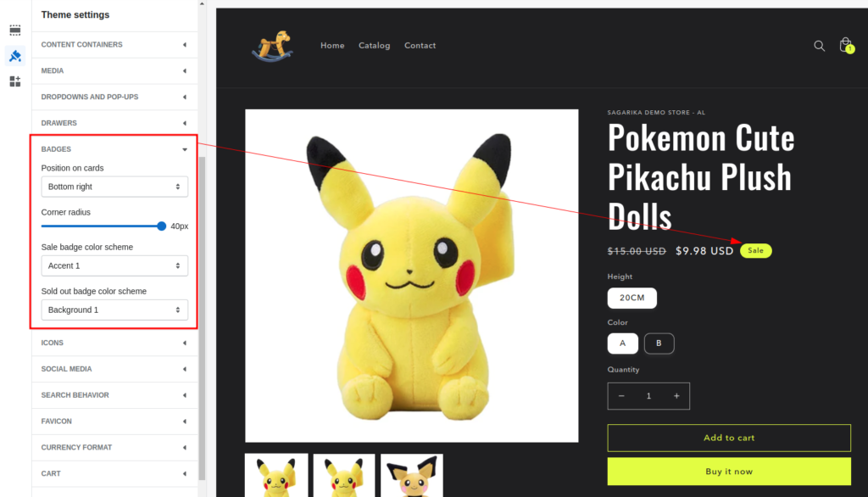This screenshot has height=497, width=868.
Task: Select the Pichu thumbnail image
Action: (412, 476)
